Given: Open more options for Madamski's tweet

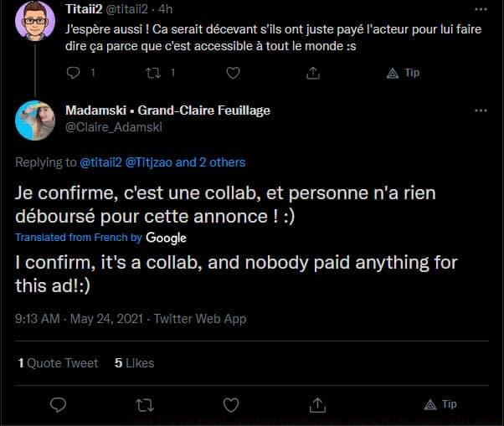Looking at the screenshot, I should [x=481, y=110].
